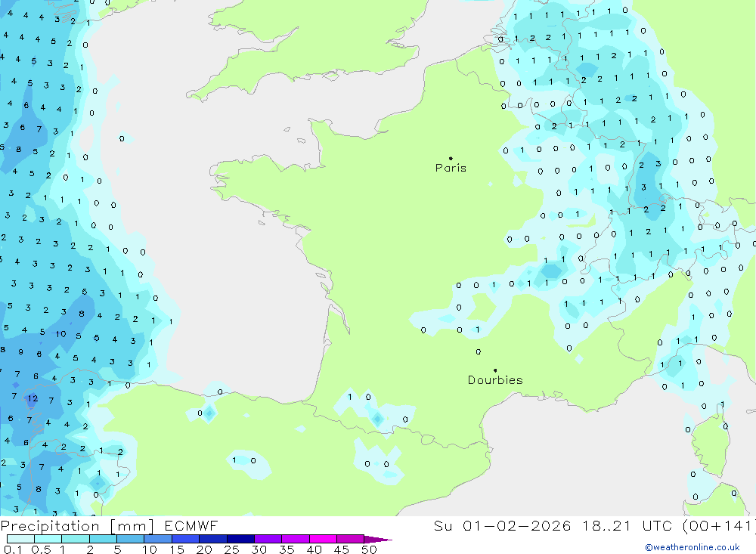Click the date "01-02-2026"
Viewport: 756px width, 554px height.
[x=516, y=525]
